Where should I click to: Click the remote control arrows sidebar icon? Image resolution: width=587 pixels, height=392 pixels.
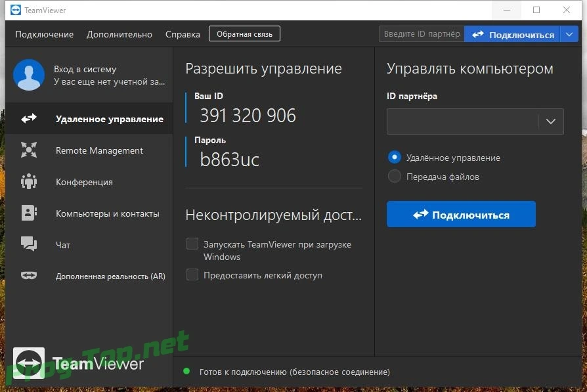click(x=29, y=119)
